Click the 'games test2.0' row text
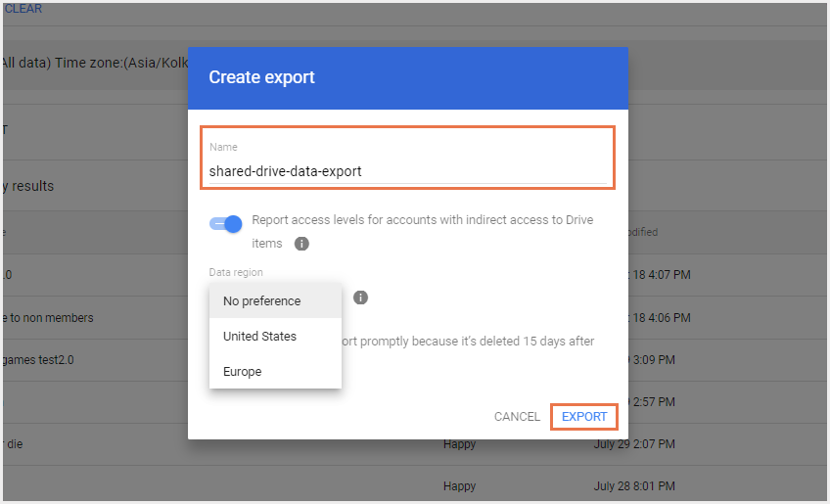 [x=37, y=360]
